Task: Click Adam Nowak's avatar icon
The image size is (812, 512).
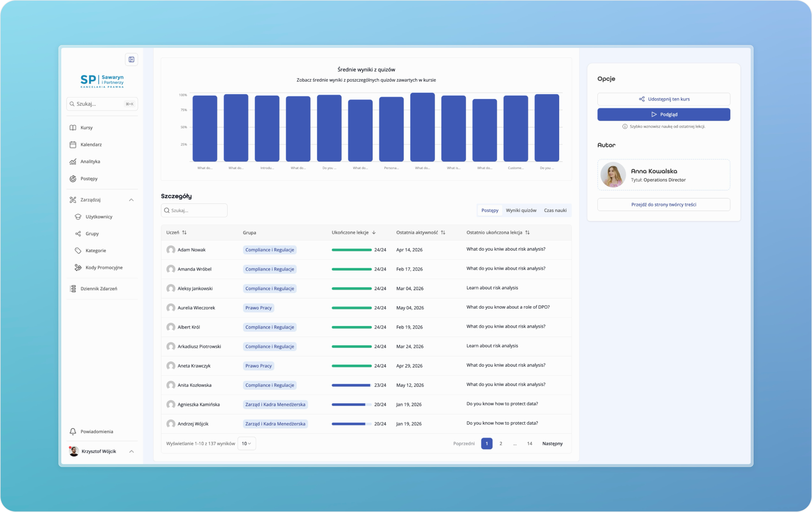Action: (x=171, y=250)
